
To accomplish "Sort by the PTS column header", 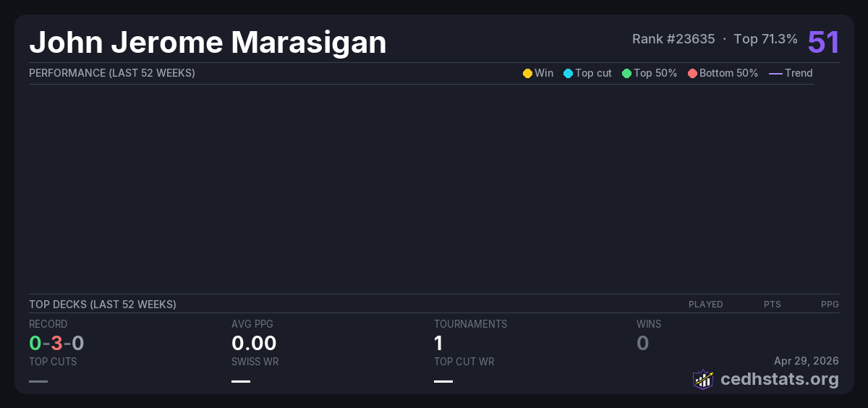I will [x=772, y=305].
